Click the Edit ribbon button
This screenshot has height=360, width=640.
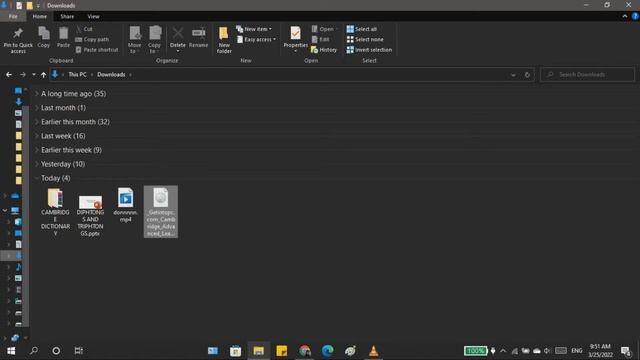coord(320,40)
